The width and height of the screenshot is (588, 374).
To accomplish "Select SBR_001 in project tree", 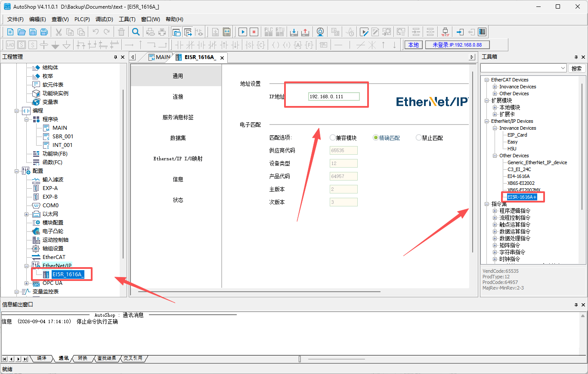I will 63,137.
